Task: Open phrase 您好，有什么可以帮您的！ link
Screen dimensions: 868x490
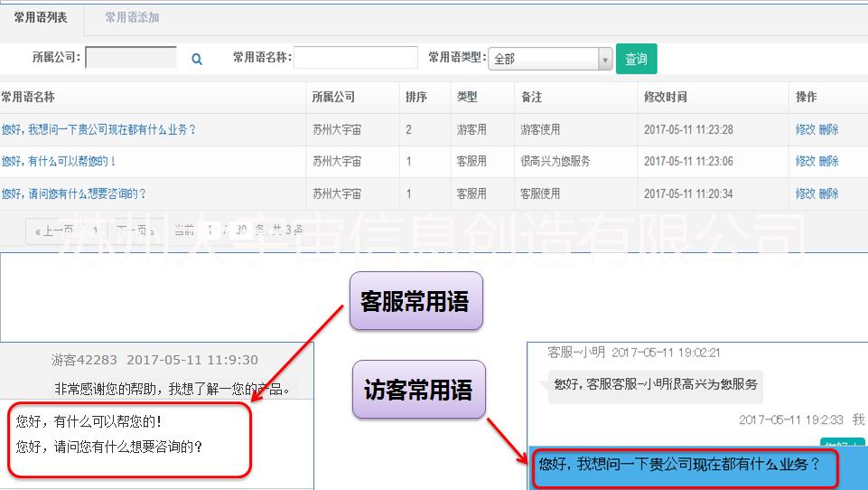Action: (60, 161)
